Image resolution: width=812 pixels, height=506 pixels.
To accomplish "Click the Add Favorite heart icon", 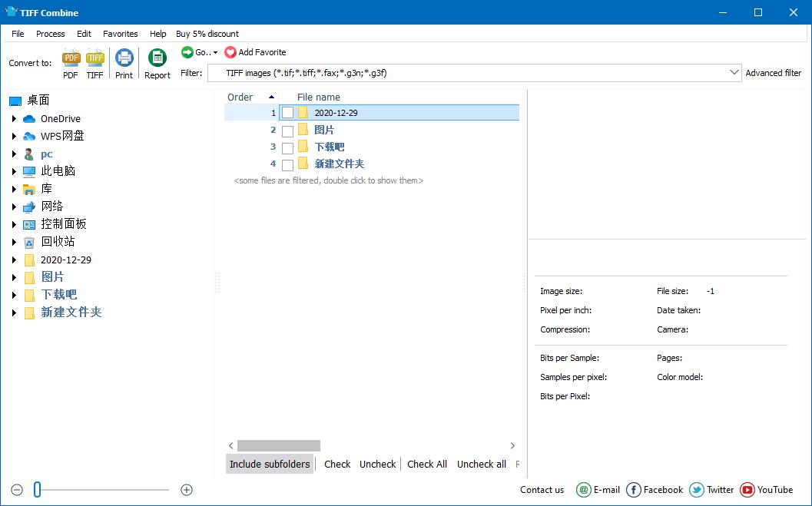I will pyautogui.click(x=230, y=52).
